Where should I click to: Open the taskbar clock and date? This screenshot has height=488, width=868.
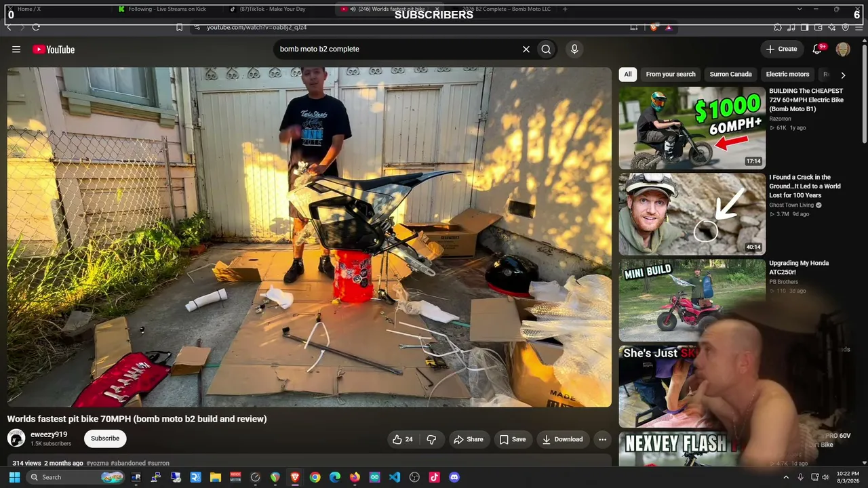coord(848,477)
